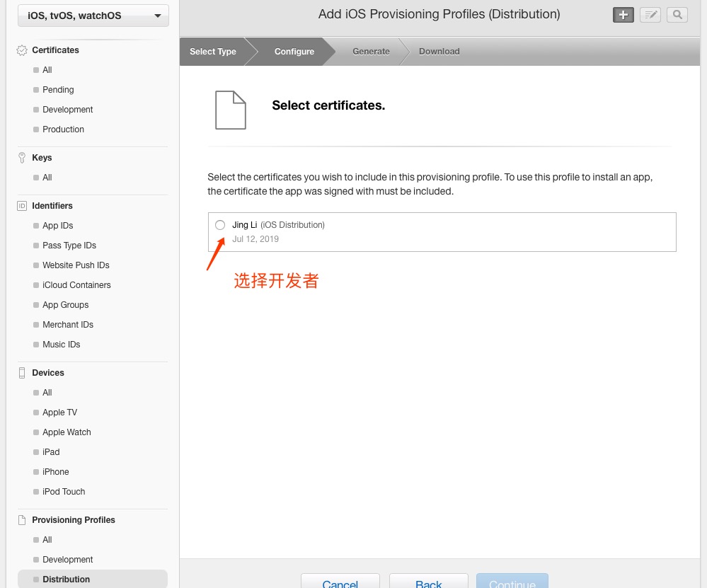This screenshot has height=588, width=707.
Task: Go to the Select Type step
Action: pos(213,52)
